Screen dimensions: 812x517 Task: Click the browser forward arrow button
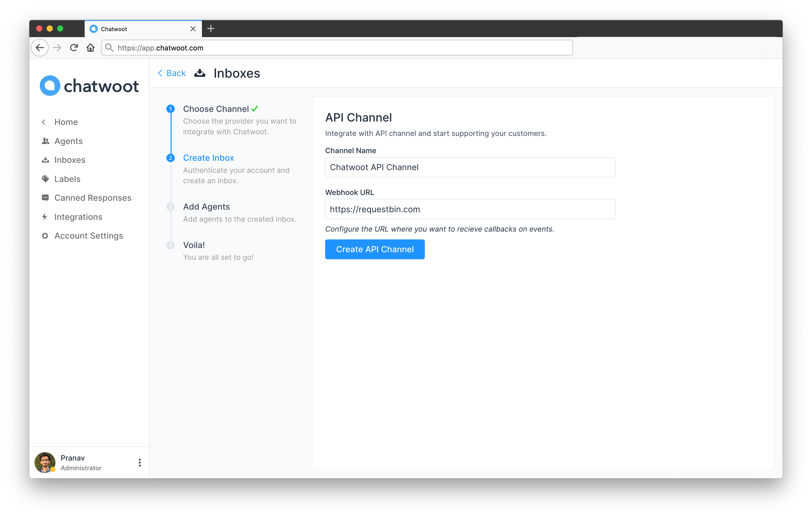pyautogui.click(x=57, y=48)
